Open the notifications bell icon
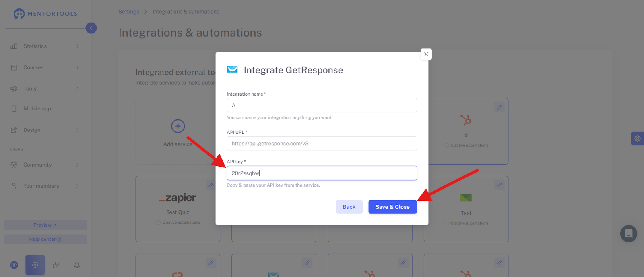 [77, 265]
